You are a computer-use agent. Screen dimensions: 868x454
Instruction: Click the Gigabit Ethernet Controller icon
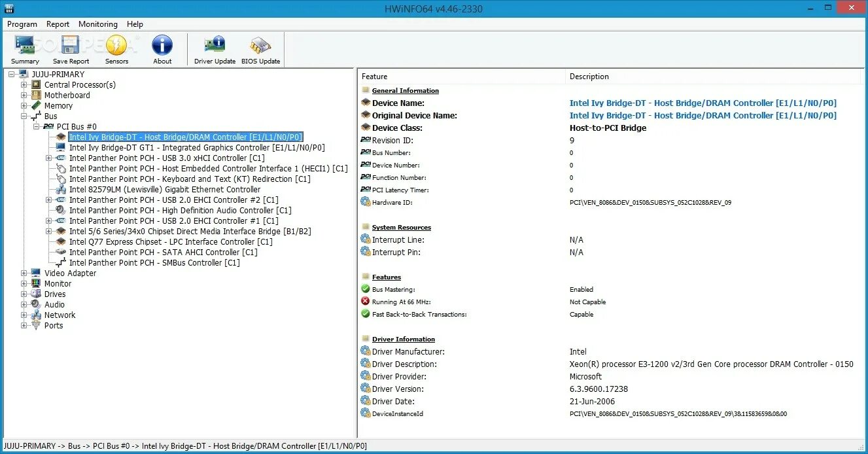[x=61, y=189]
